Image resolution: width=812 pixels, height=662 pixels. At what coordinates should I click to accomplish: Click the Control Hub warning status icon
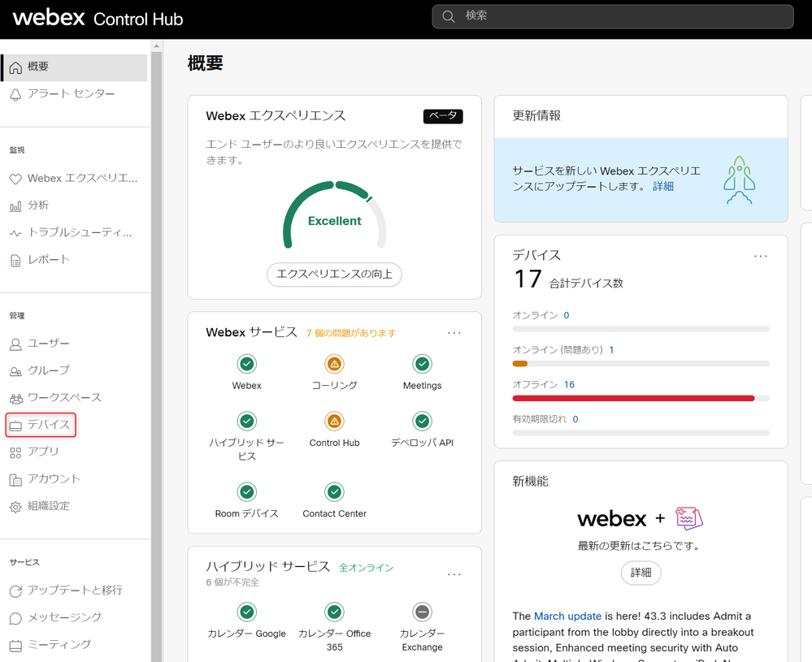[x=335, y=422]
